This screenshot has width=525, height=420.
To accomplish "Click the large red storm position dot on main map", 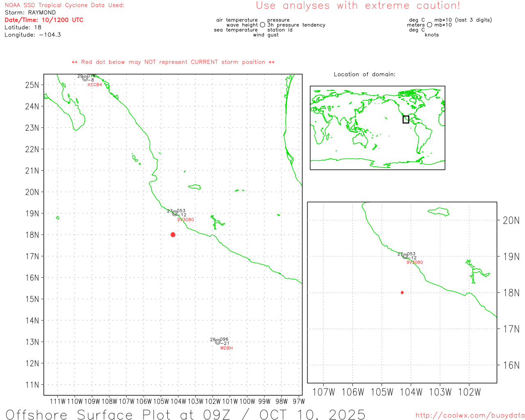I will pos(173,235).
